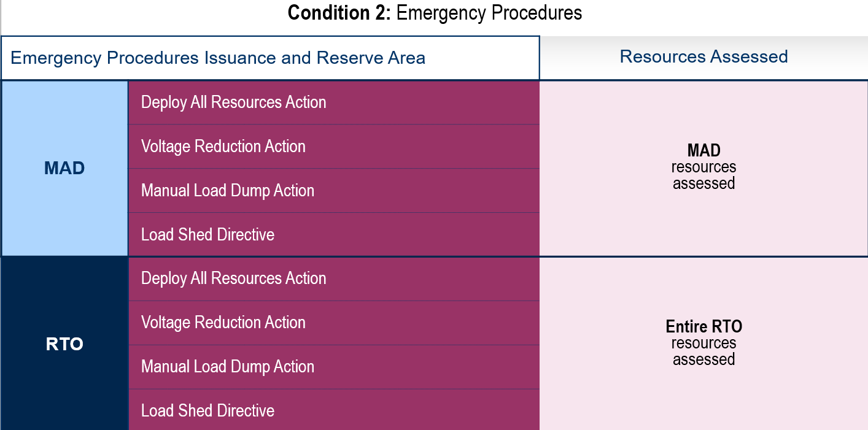Choose Voltage Reduction Action in the MAD section
Viewport: 868px width, 430px height.
pos(223,147)
